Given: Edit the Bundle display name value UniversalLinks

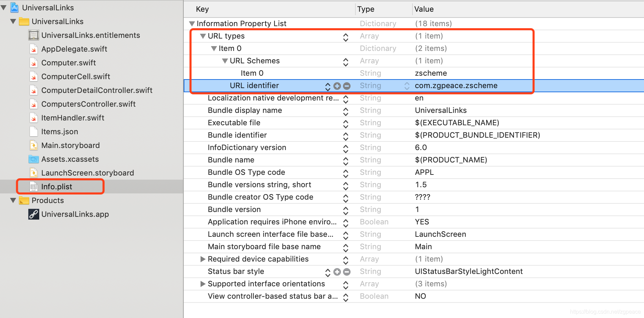Looking at the screenshot, I should (441, 110).
